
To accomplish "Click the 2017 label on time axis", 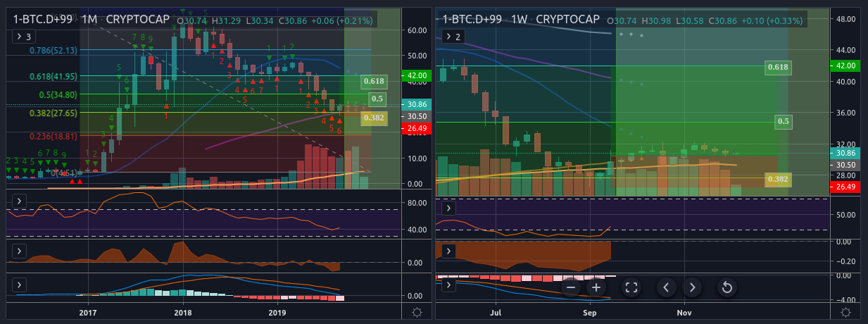I will 88,312.
